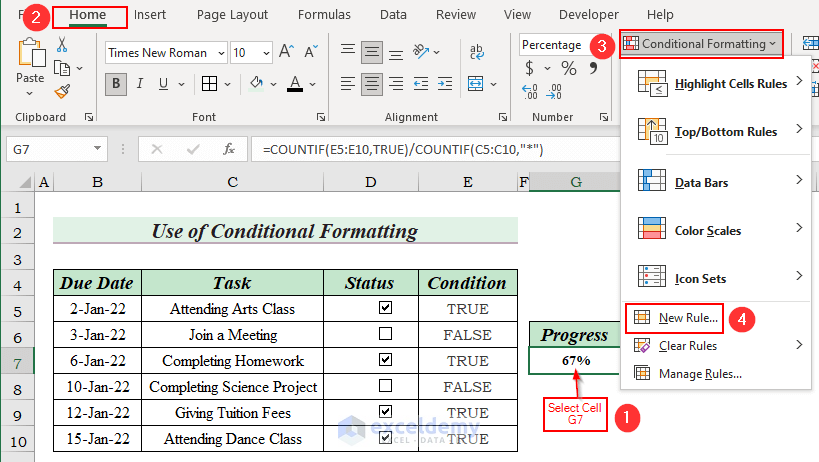Open Highlight Cells Rules submenu
The width and height of the screenshot is (819, 462).
716,84
